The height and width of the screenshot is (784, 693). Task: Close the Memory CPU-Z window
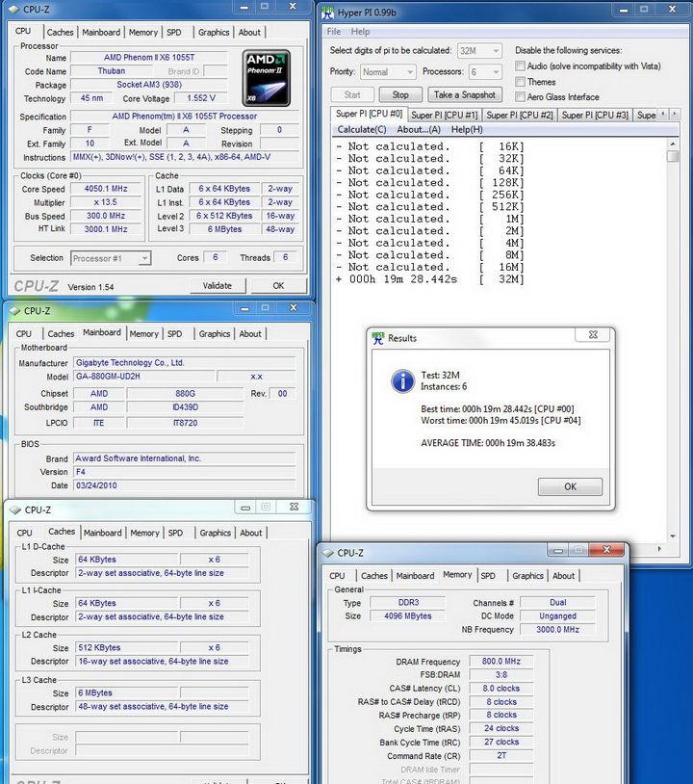[x=606, y=550]
